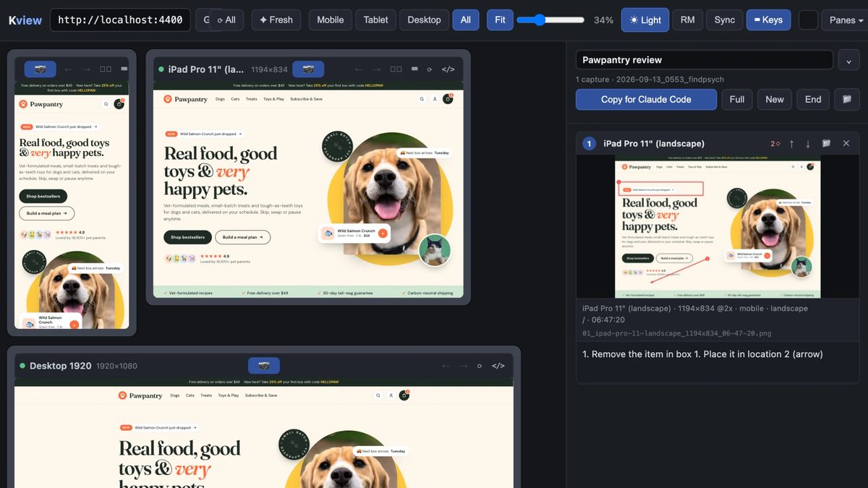Click Dogs in iPad Pro preview nav
868x488 pixels.
pyautogui.click(x=219, y=99)
